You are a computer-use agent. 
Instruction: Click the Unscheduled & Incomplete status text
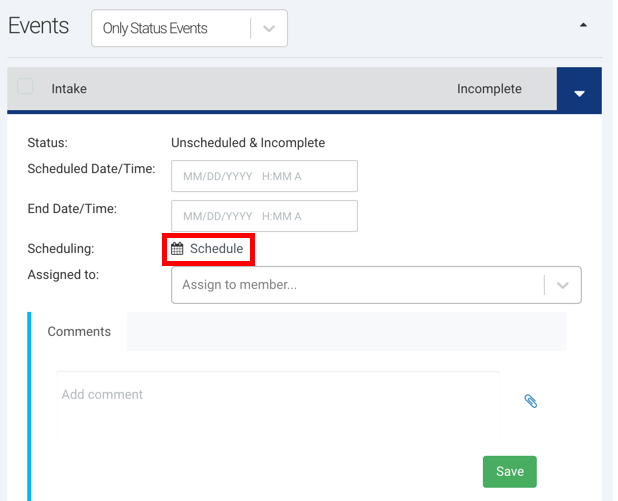click(248, 143)
